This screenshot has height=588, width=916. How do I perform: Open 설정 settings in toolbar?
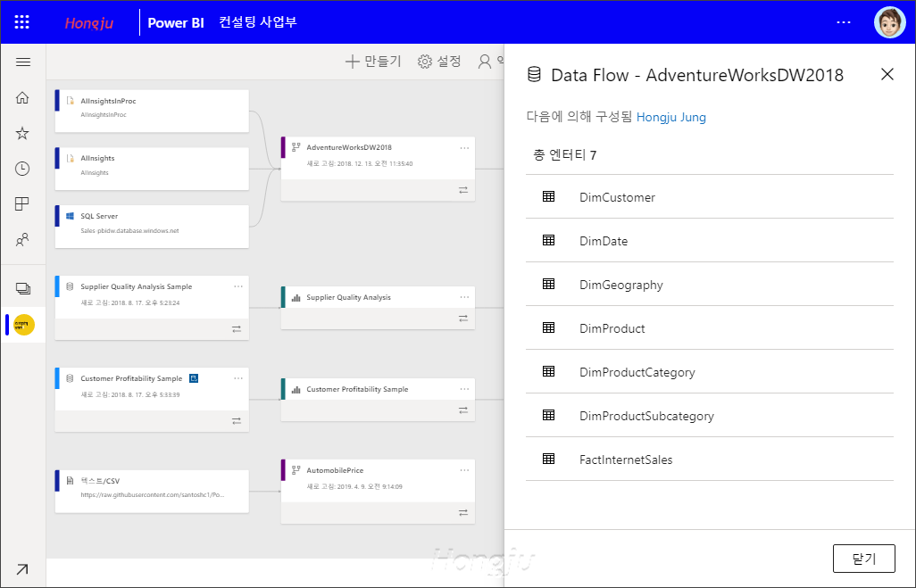tap(439, 62)
